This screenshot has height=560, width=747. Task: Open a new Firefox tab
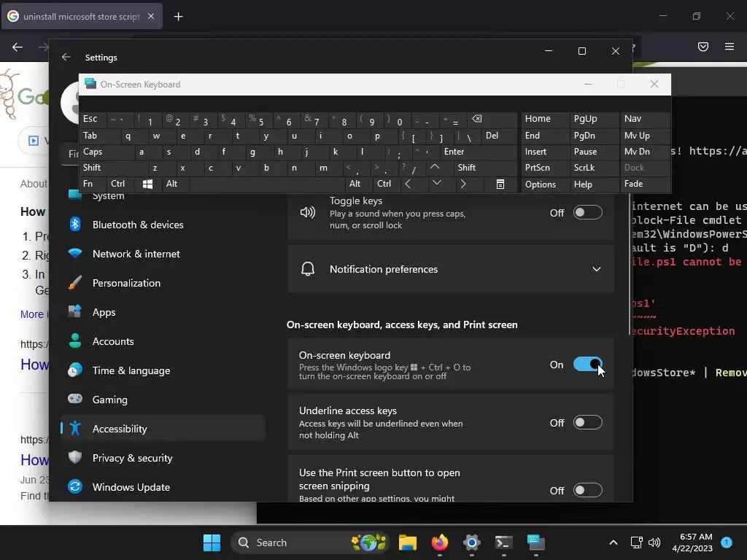point(178,17)
